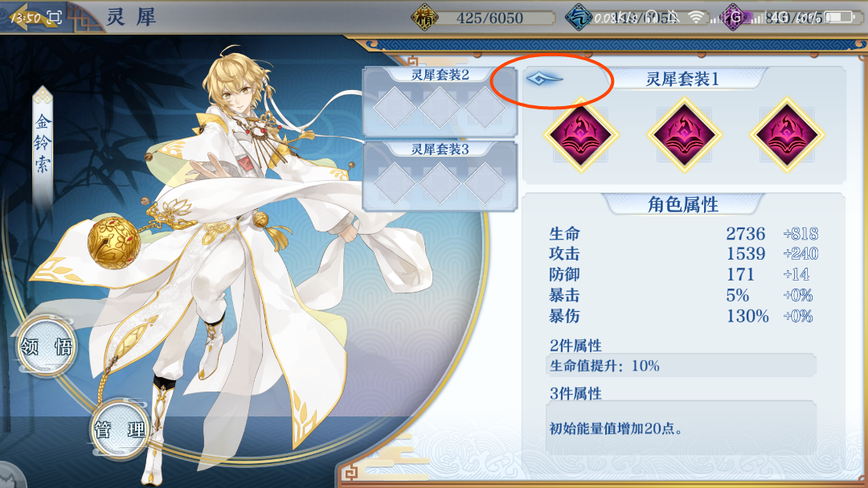Tap the 精 stamina resource icon
Screen dimensions: 868x488
424,17
